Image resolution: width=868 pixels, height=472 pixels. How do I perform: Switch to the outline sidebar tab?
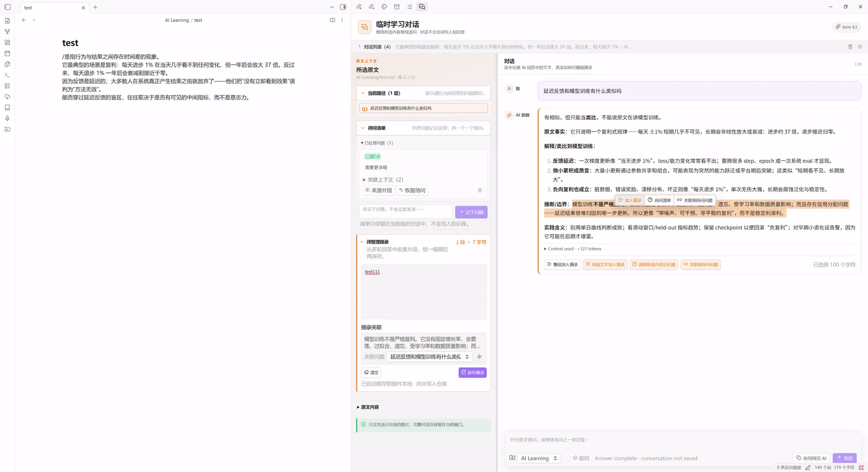pyautogui.click(x=409, y=7)
